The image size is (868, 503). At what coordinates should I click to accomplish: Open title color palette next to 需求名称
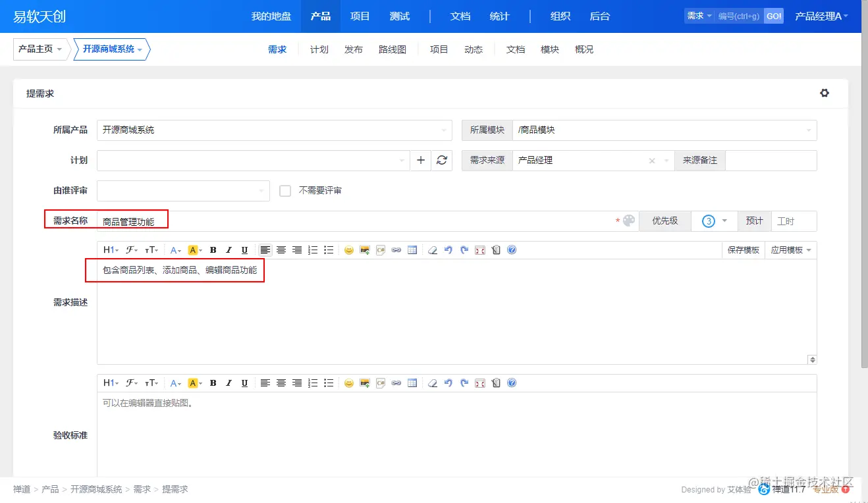[629, 221]
